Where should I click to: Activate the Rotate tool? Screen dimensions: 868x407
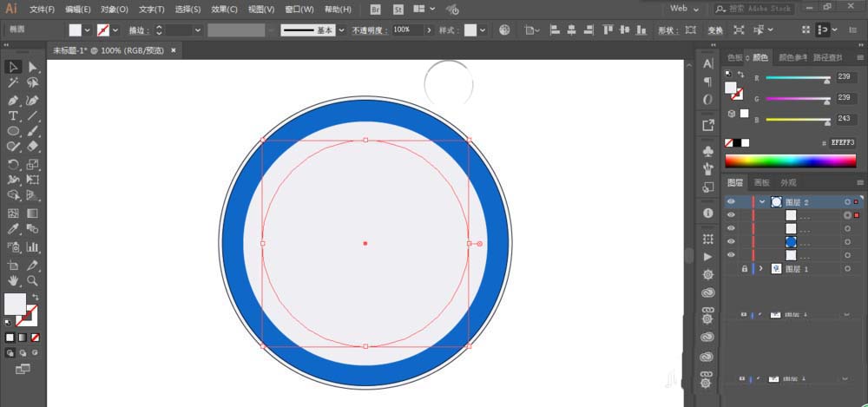coord(14,164)
